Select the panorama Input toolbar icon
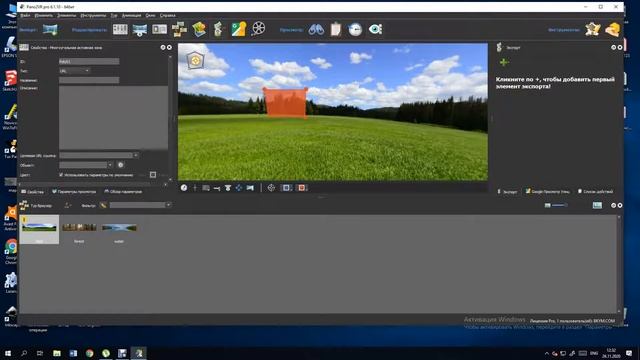Viewport: 640px width, 360px height. [50, 29]
